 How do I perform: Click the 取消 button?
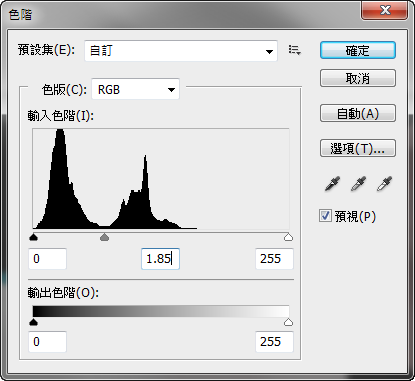[358, 78]
